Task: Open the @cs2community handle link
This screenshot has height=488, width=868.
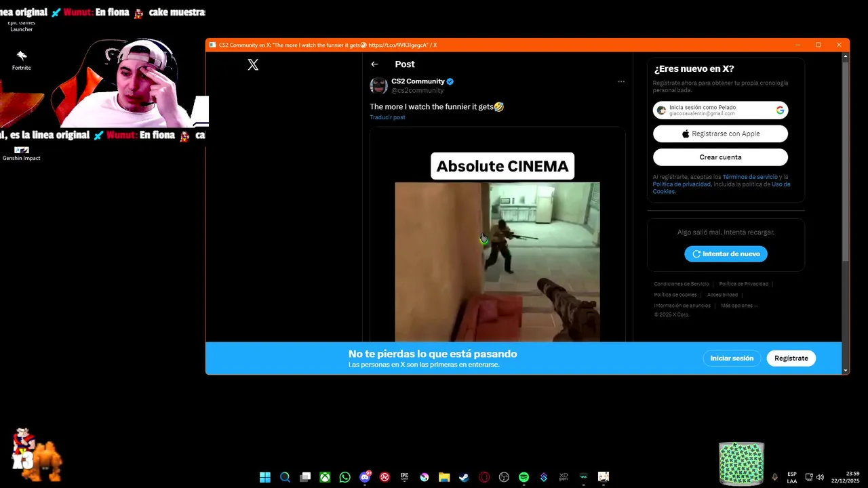Action: (417, 90)
